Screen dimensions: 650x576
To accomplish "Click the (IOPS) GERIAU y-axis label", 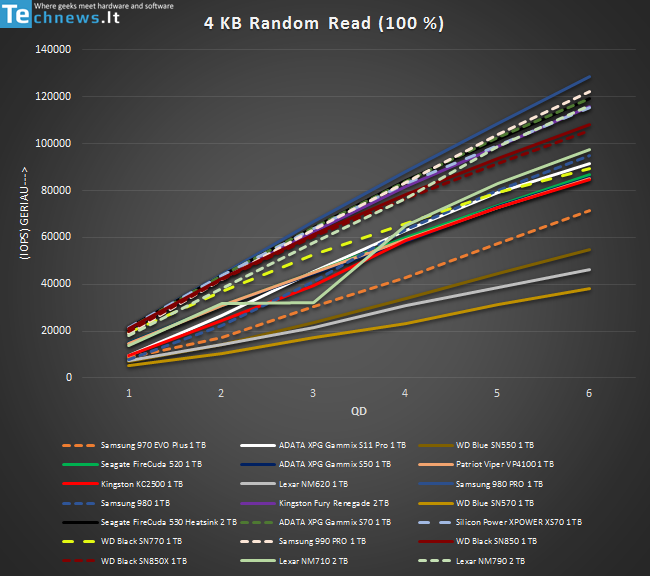I will [24, 213].
